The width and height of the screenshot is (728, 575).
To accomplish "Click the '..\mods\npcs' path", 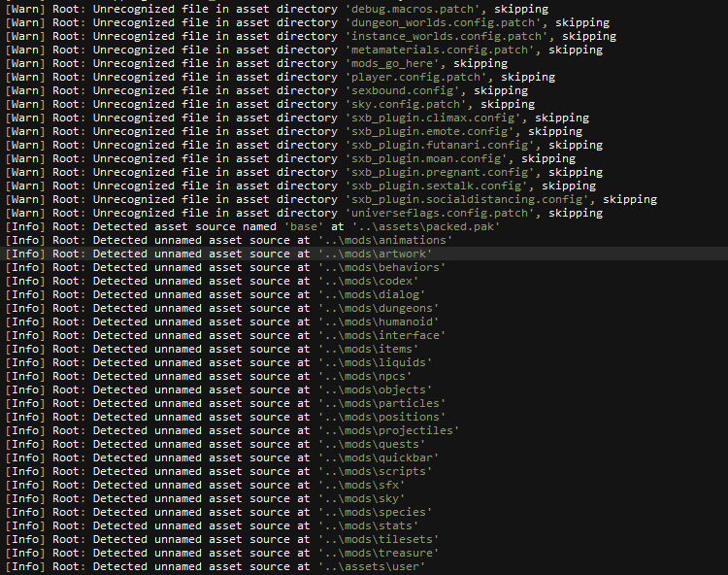I will [364, 376].
